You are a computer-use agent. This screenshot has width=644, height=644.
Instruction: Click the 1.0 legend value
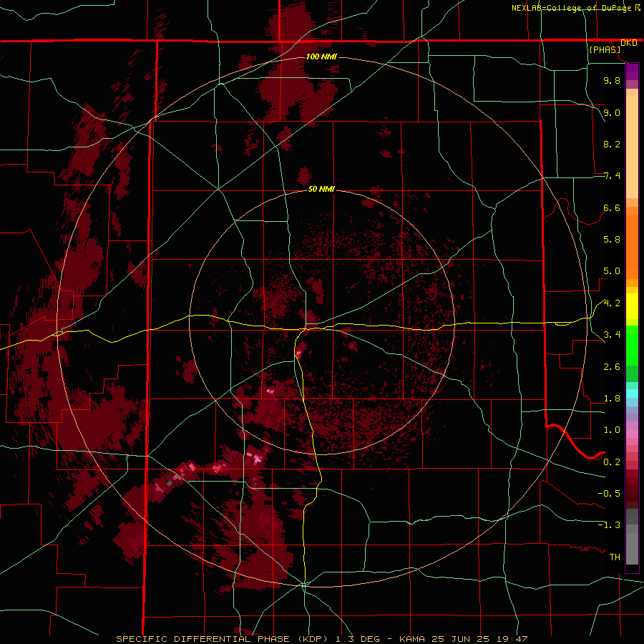(x=612, y=430)
